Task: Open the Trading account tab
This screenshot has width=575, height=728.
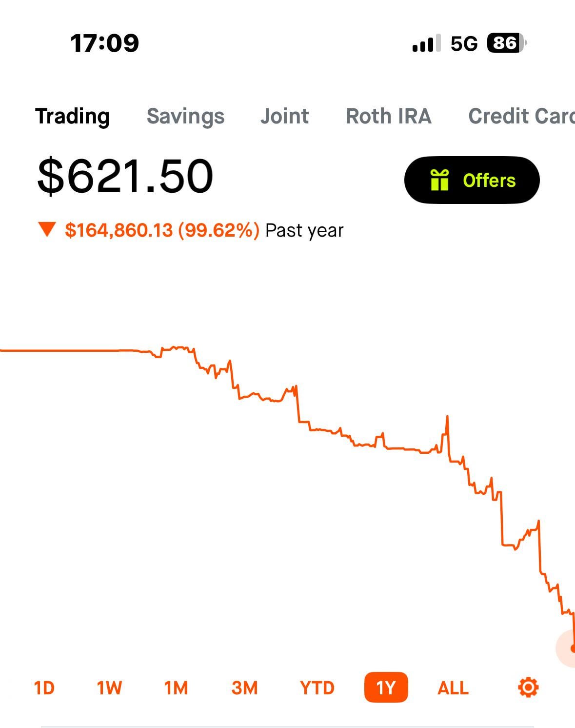Action: [x=72, y=117]
